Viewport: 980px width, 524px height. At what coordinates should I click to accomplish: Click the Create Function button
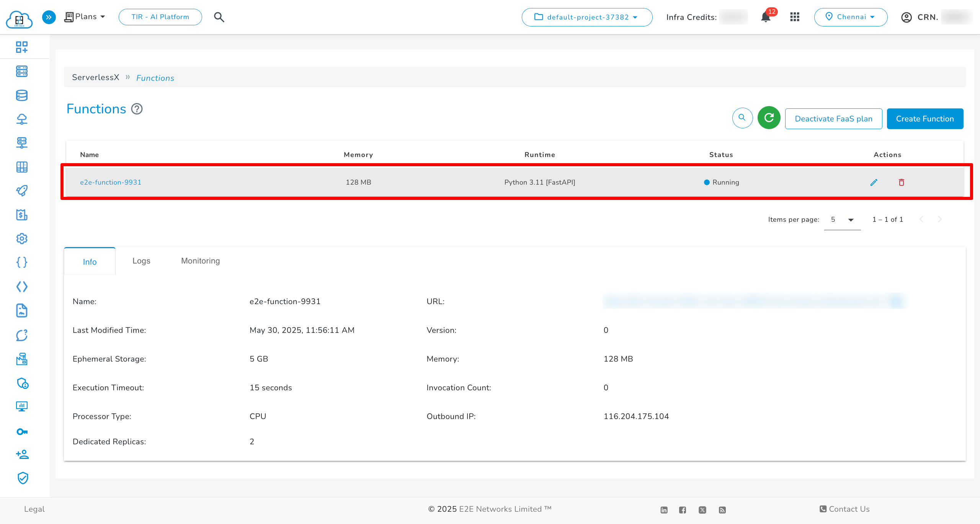(925, 118)
